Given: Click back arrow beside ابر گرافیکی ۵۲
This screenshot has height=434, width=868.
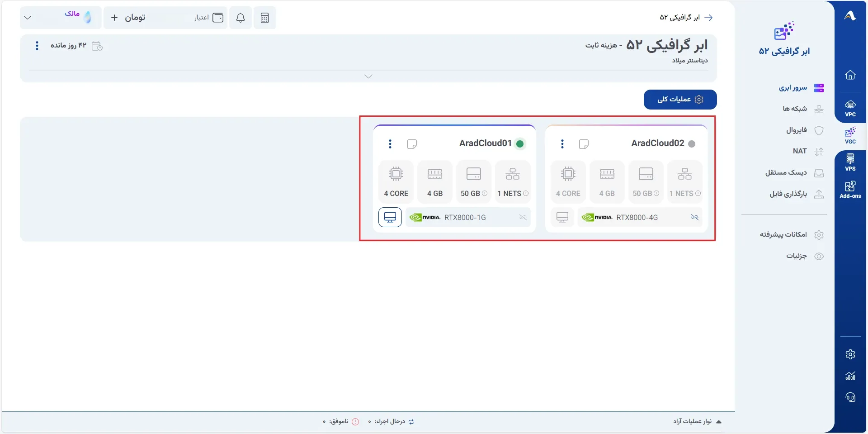Looking at the screenshot, I should [x=709, y=18].
